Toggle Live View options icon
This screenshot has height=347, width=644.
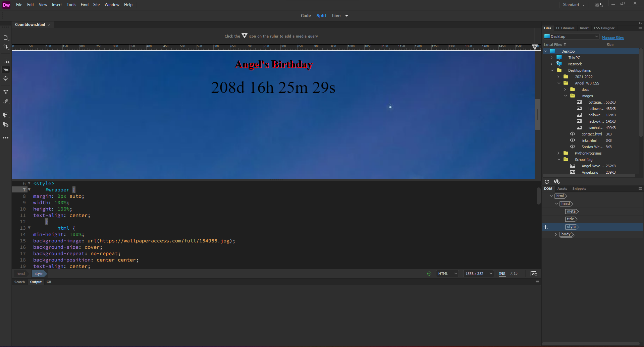[6, 60]
